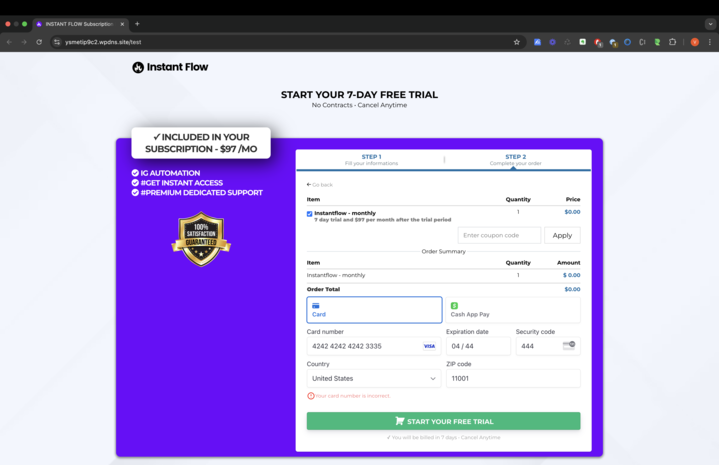Screen dimensions: 719x465
Task: Click the card number error icon
Action: click(310, 396)
